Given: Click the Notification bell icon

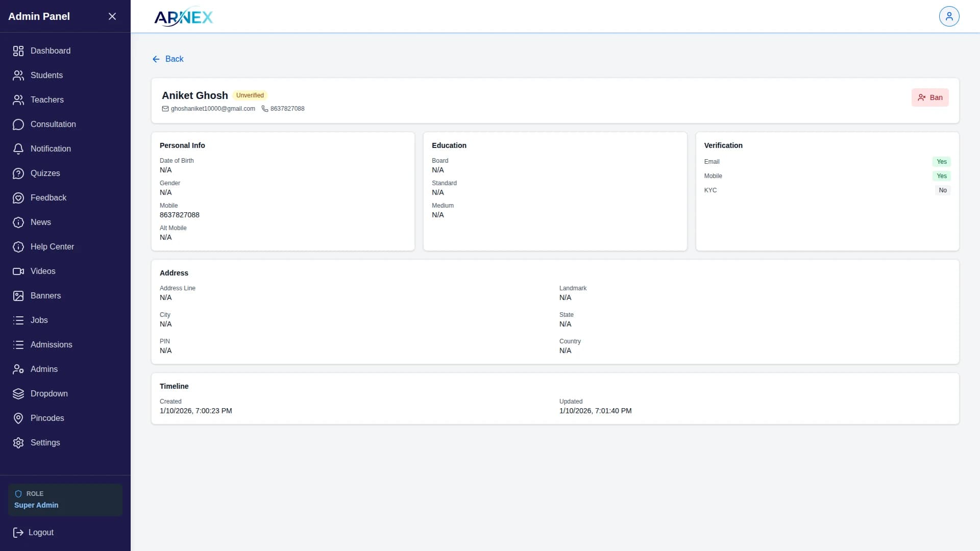Looking at the screenshot, I should (18, 149).
